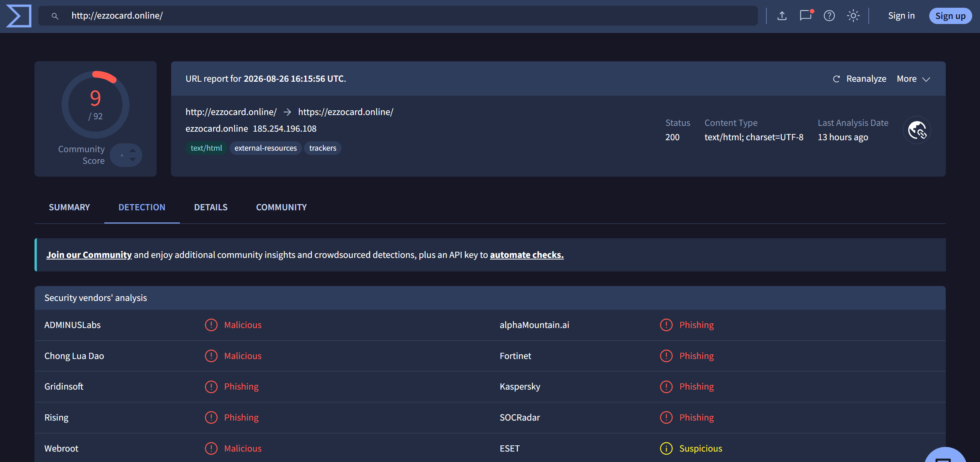Click the content type text/html; charset=UTF-8 value
980x462 pixels.
pyautogui.click(x=754, y=137)
